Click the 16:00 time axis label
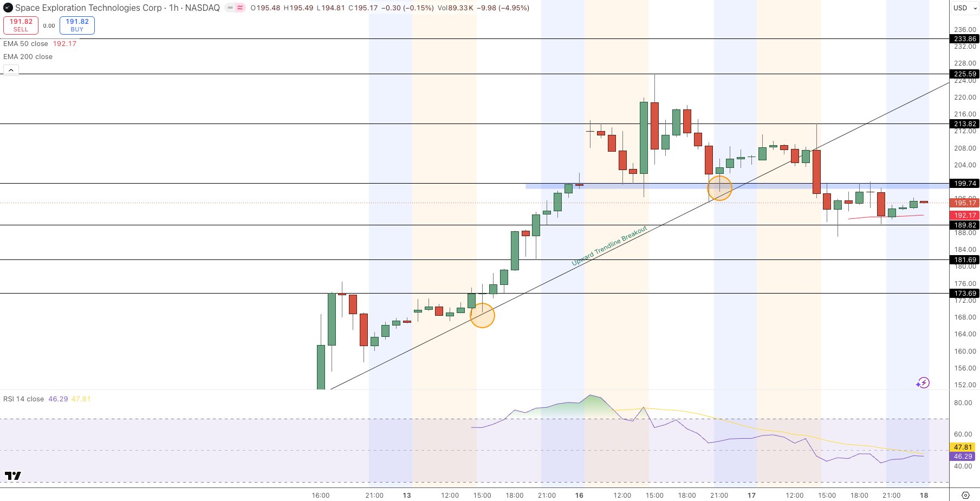 321,496
